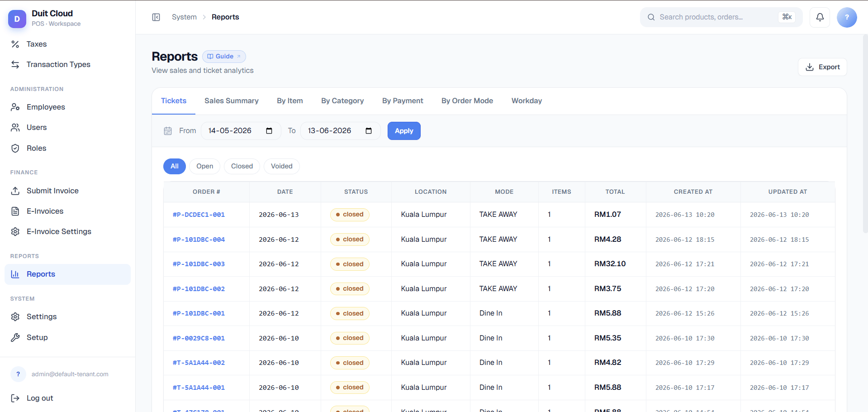Open E-Invoice Settings page

coord(68,231)
